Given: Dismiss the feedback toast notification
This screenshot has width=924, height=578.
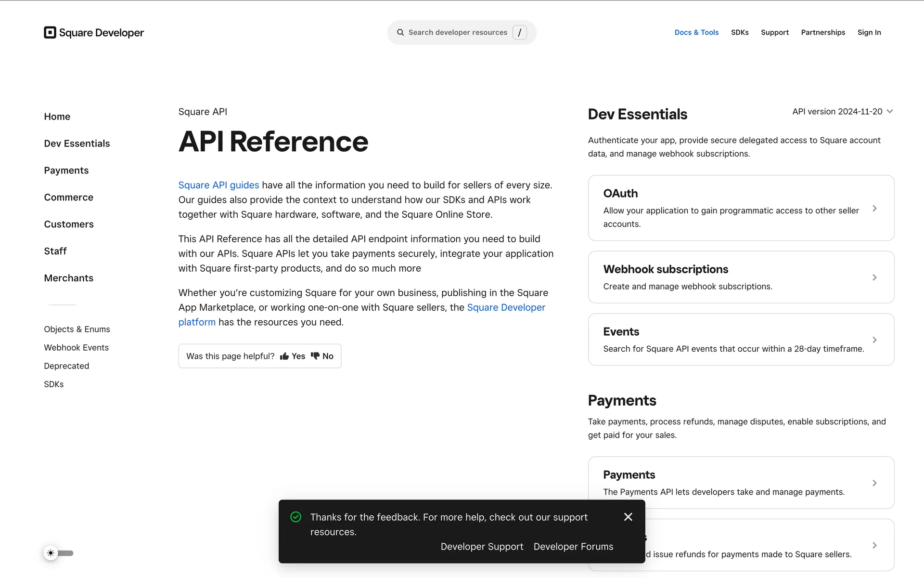Looking at the screenshot, I should (628, 517).
